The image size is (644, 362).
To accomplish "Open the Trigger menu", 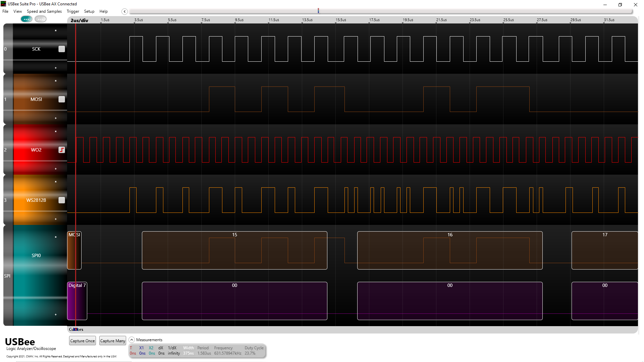I will [x=73, y=11].
